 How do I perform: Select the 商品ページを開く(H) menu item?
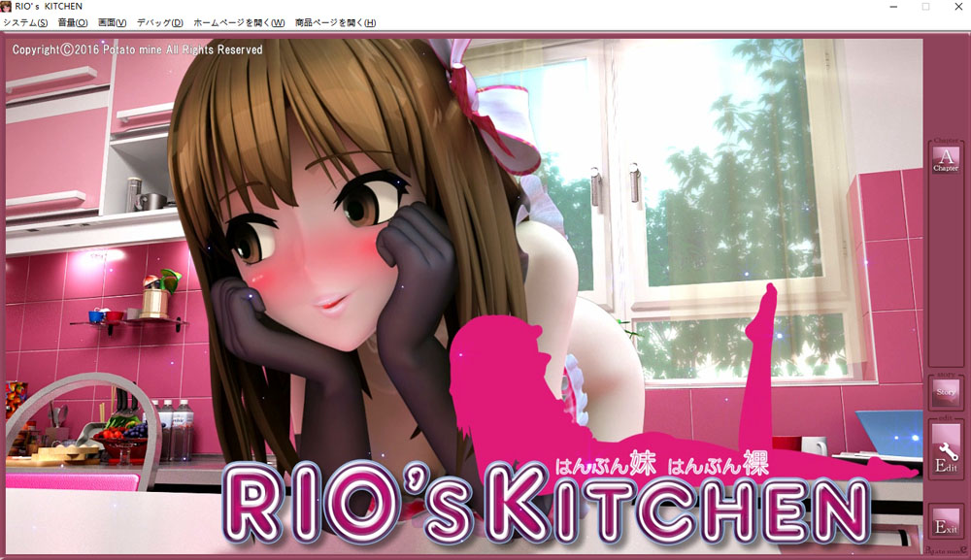pyautogui.click(x=335, y=23)
